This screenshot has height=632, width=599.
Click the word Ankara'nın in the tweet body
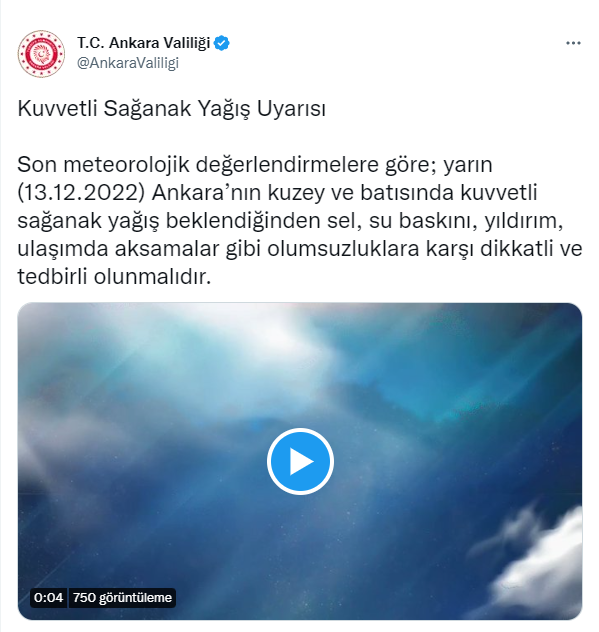point(207,193)
